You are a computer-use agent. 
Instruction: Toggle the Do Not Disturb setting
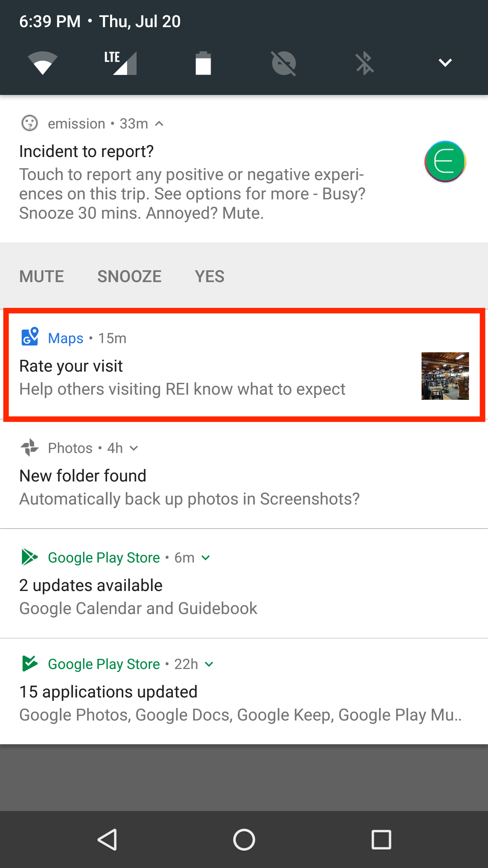point(284,63)
